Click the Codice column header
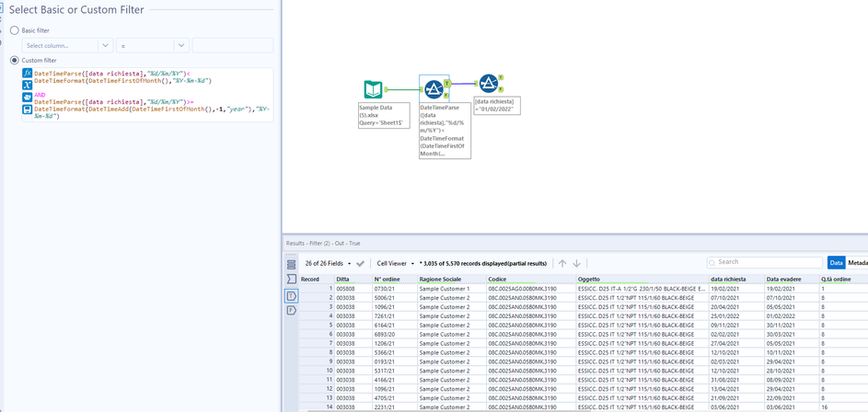 click(531, 280)
